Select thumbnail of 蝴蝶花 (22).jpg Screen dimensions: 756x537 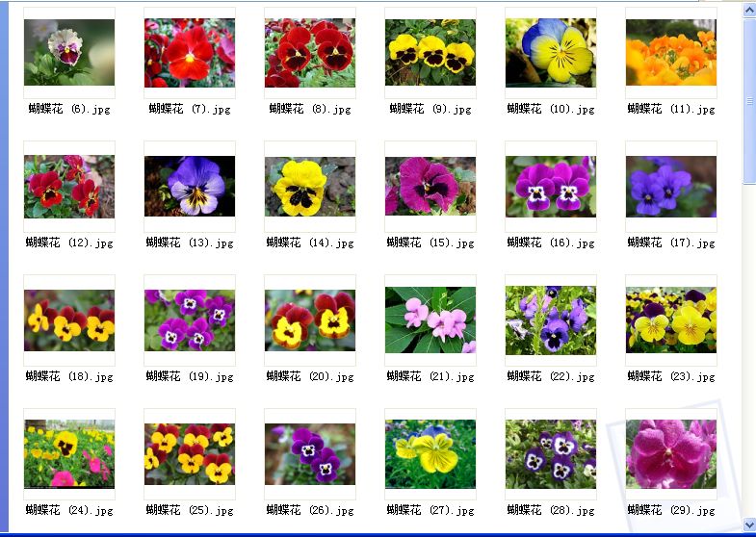click(551, 320)
